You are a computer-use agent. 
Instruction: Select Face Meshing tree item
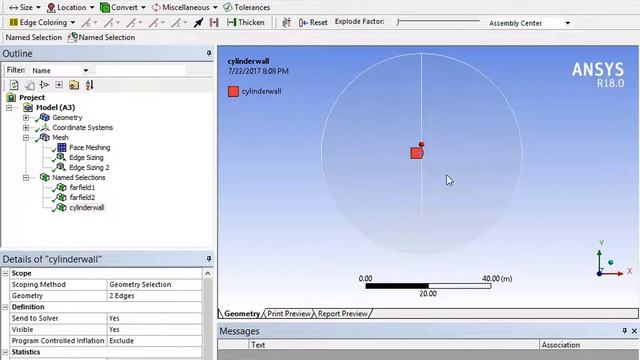point(89,147)
